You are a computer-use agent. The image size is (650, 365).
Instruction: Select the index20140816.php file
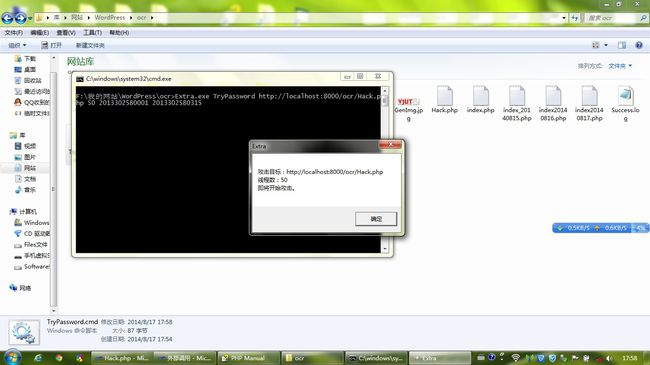[553, 103]
